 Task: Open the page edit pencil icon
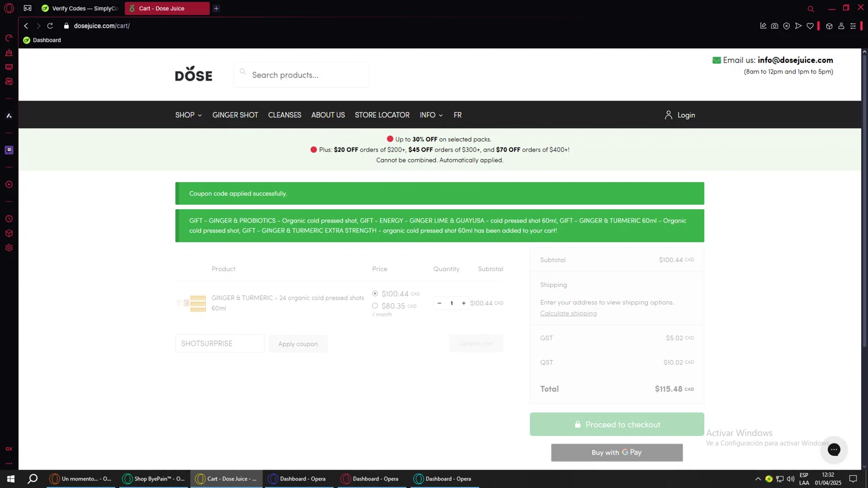click(763, 25)
